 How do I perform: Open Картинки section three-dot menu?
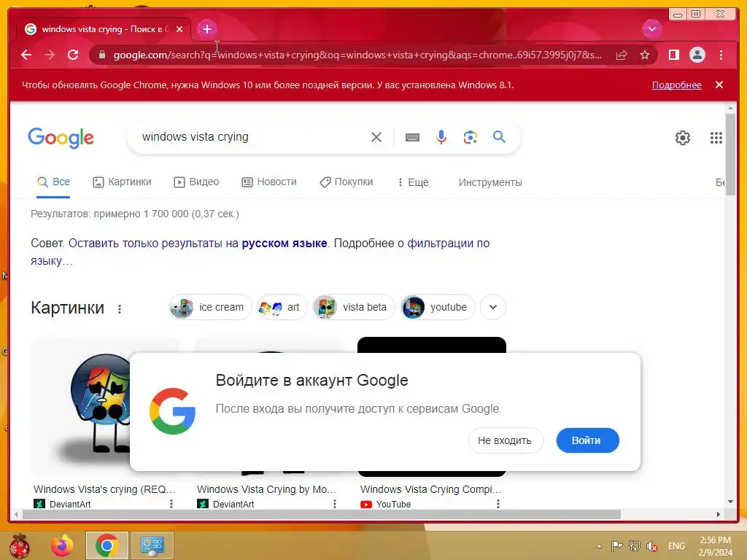pos(120,309)
